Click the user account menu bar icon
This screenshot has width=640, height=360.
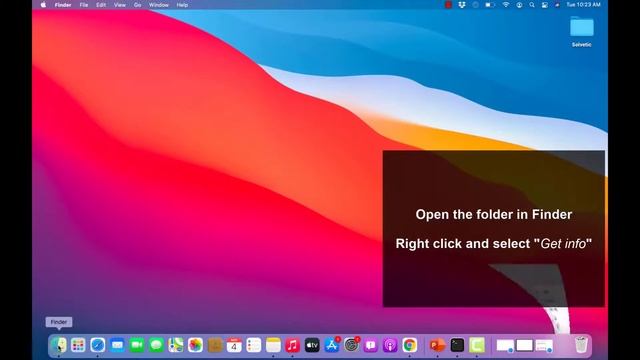click(519, 5)
